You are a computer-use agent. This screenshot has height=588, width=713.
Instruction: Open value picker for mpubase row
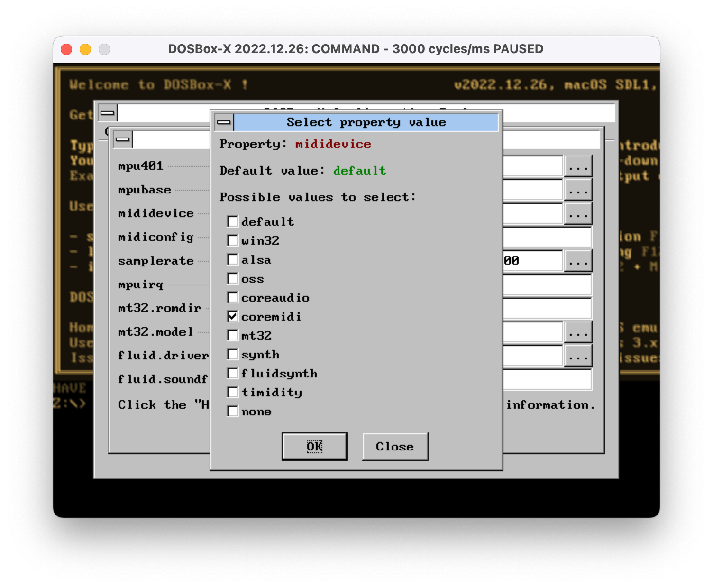[578, 191]
